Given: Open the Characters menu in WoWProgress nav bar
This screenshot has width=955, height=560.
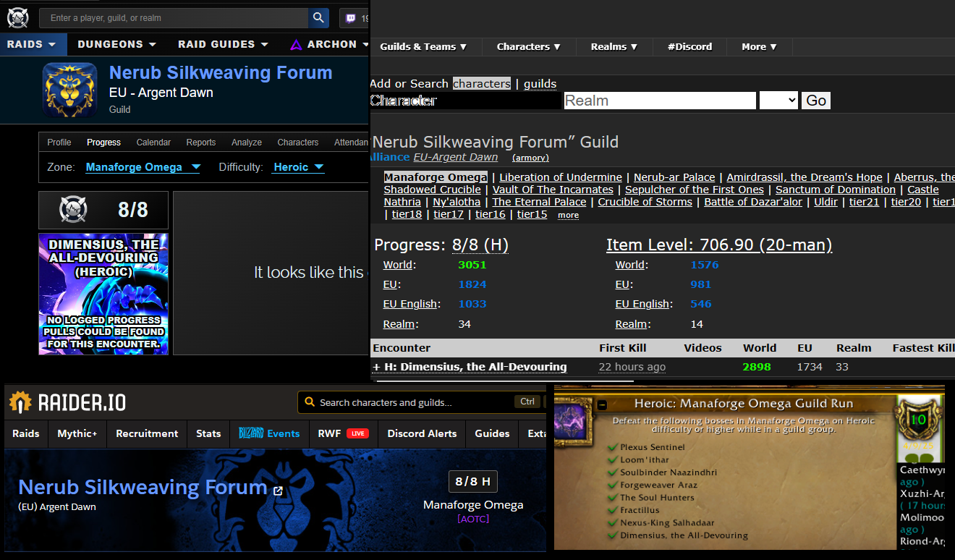Looking at the screenshot, I should (x=529, y=46).
